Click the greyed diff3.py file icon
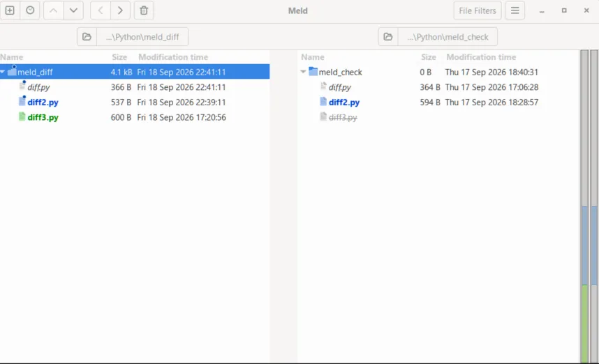The image size is (599, 364). [x=323, y=116]
